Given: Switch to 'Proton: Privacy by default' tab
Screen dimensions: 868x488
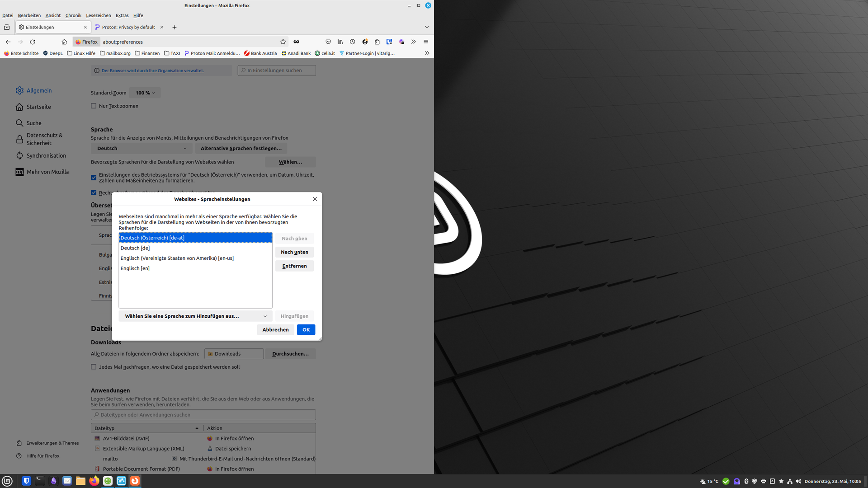Looking at the screenshot, I should [128, 27].
